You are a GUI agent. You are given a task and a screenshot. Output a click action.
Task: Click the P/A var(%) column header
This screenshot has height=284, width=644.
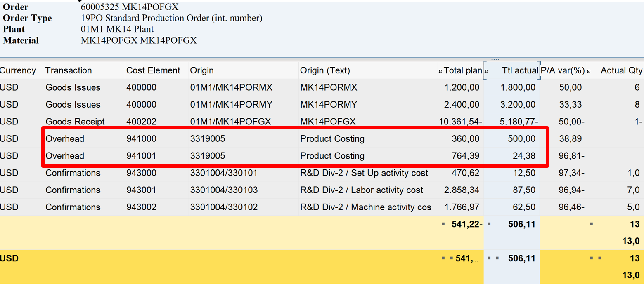coord(563,70)
